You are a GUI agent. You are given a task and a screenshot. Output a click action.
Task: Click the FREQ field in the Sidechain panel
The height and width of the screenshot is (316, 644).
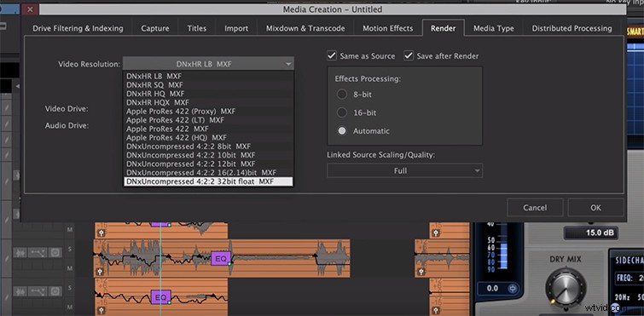[629, 279]
